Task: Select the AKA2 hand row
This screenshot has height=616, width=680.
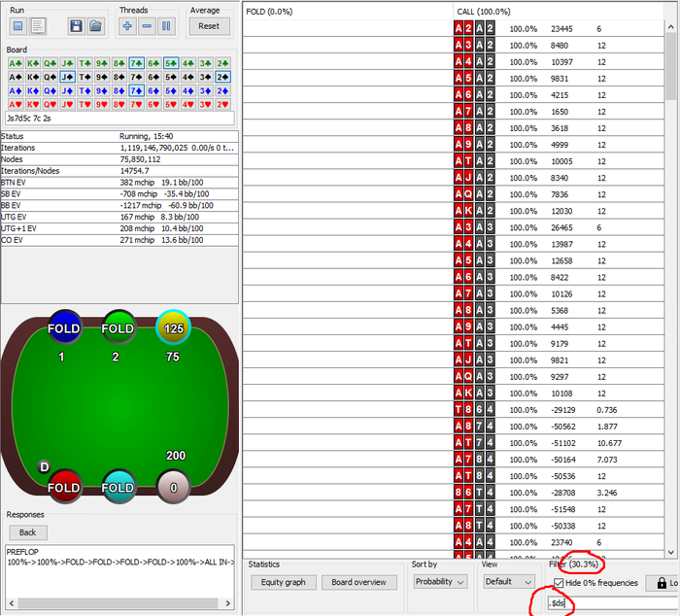Action: point(560,211)
